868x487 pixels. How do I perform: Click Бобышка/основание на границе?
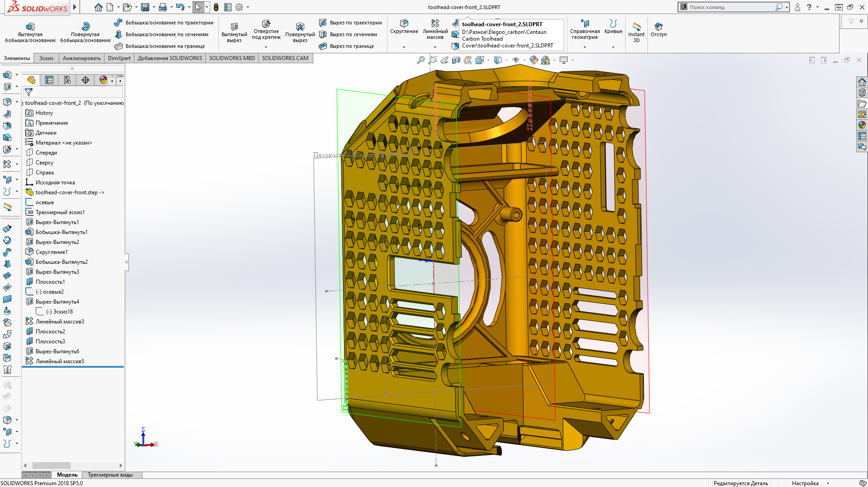pos(160,46)
